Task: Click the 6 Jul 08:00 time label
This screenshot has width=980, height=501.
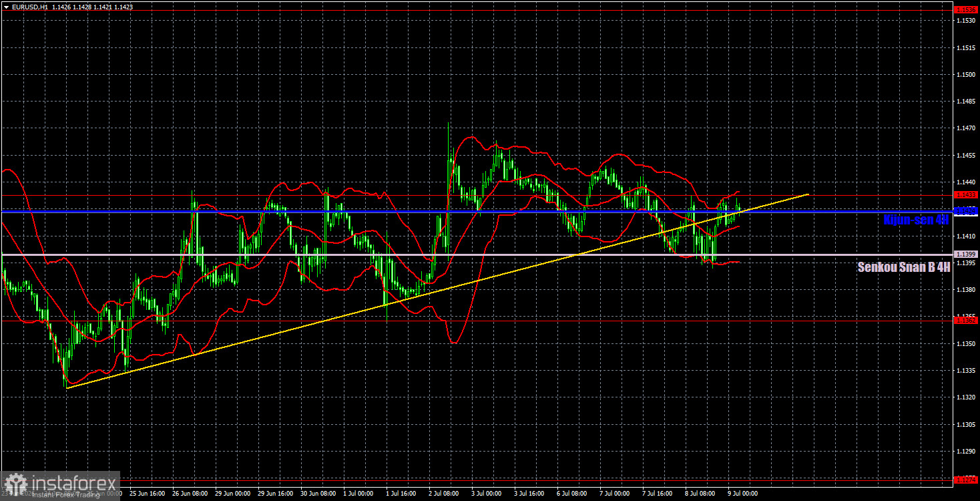Action: tap(573, 494)
